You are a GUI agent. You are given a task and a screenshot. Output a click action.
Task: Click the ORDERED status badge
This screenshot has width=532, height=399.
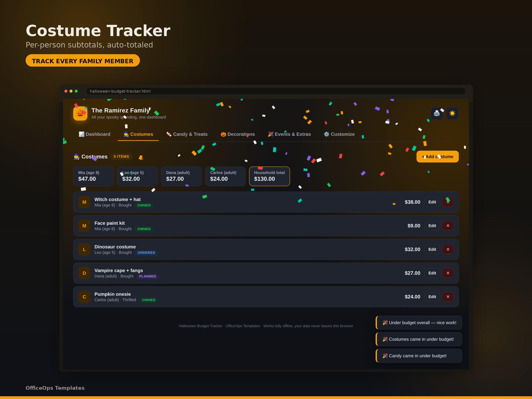[x=146, y=253]
